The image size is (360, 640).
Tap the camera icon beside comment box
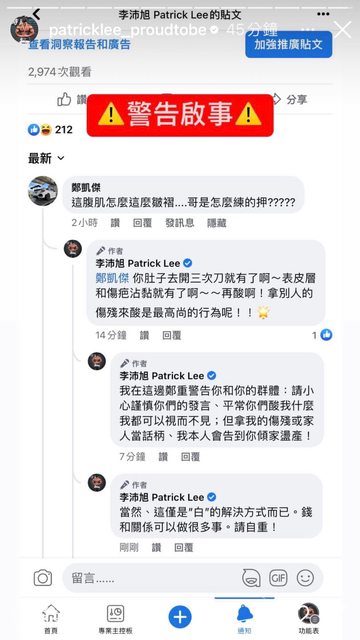coord(43,578)
